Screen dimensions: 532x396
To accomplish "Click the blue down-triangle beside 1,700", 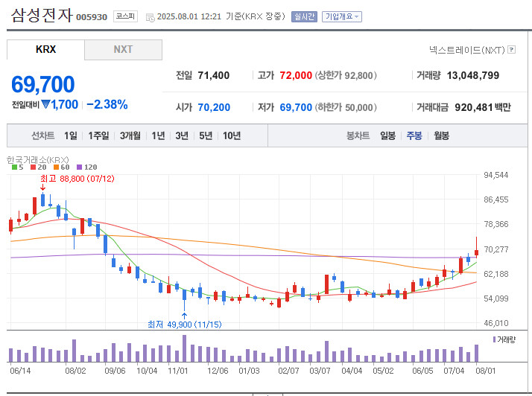I will pos(45,104).
